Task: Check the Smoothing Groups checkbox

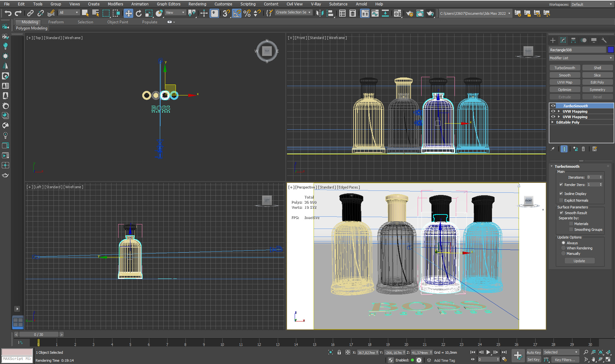Action: [x=571, y=229]
